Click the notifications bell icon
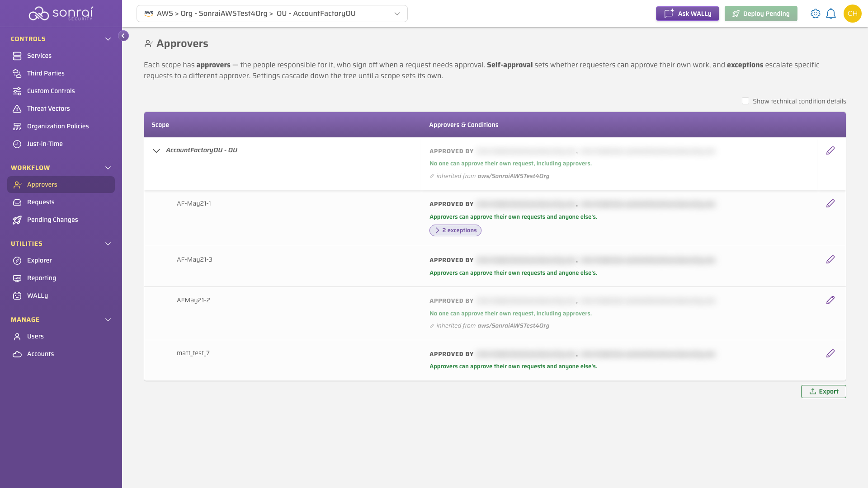The width and height of the screenshot is (868, 488). (831, 14)
